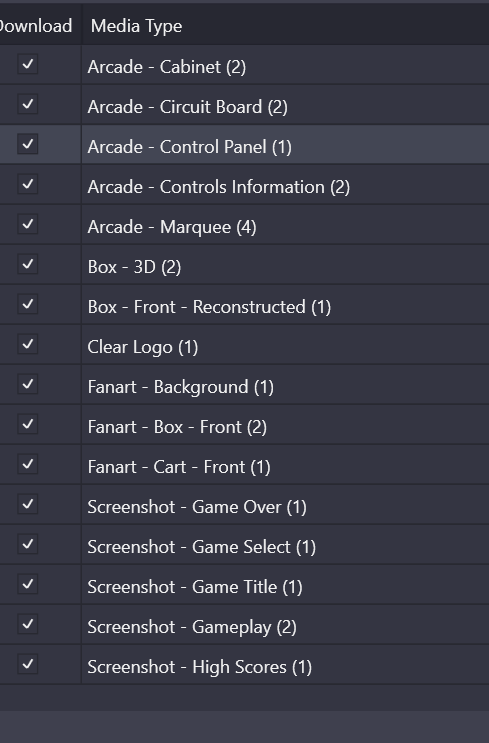Uncheck Fanart - Cart - Front checkbox
The image size is (489, 743).
pos(28,463)
